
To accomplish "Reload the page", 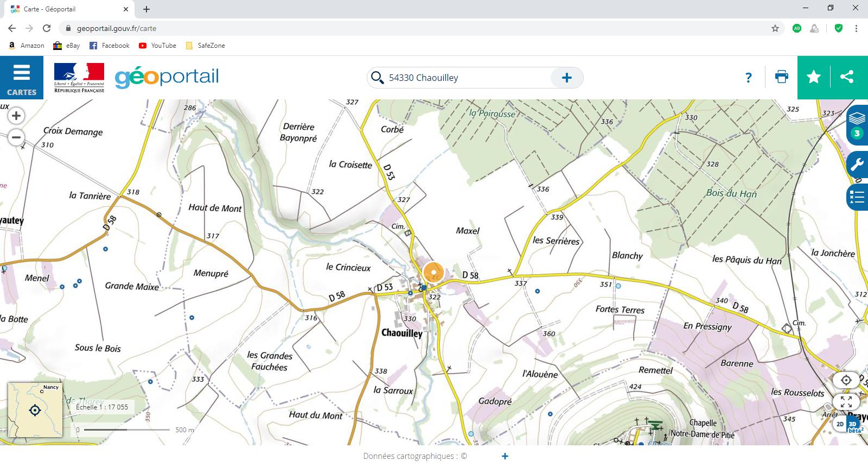I will click(x=47, y=28).
